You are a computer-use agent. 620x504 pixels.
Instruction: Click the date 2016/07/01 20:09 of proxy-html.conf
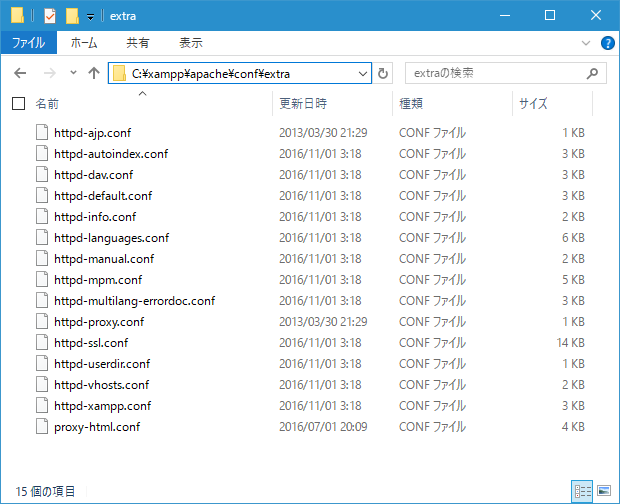pos(323,427)
